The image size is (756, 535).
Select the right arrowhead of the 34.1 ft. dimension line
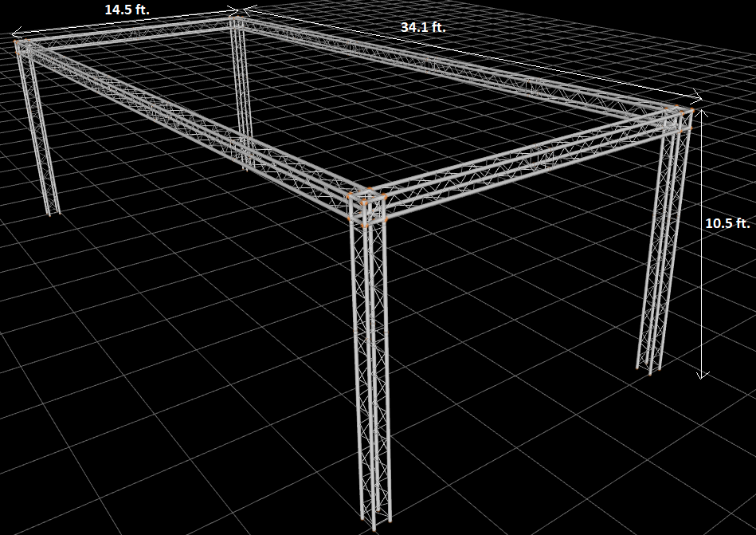coord(696,98)
